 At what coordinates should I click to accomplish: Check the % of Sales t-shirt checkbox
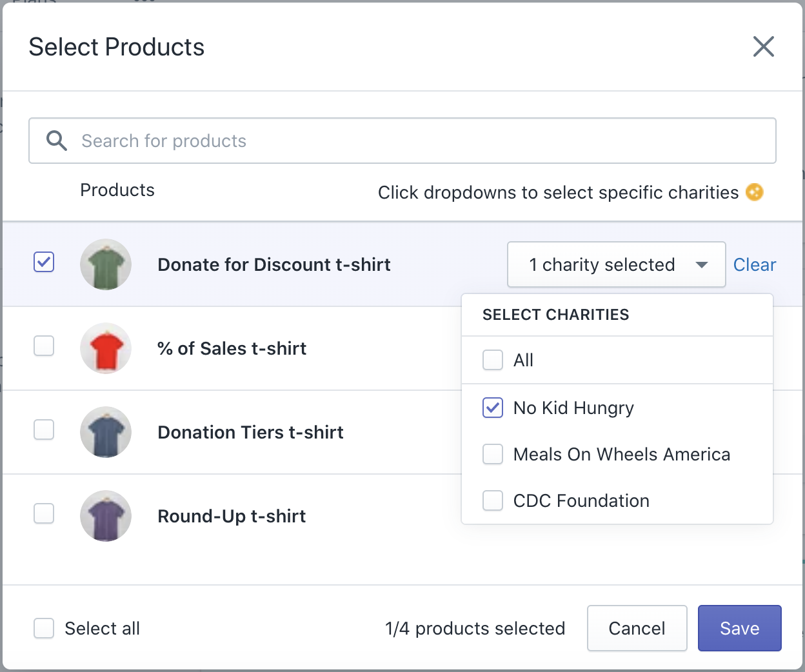[44, 346]
